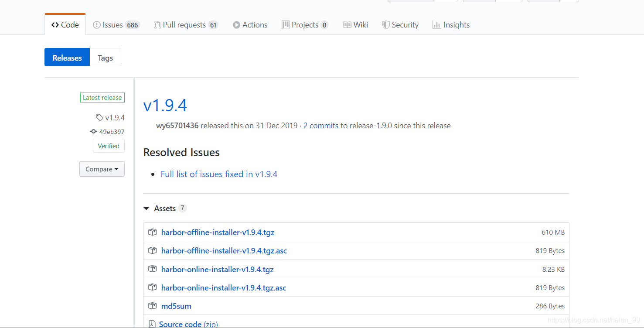Screen dimensions: 644x328
Task: Download the md5sum file
Action: pyautogui.click(x=176, y=306)
